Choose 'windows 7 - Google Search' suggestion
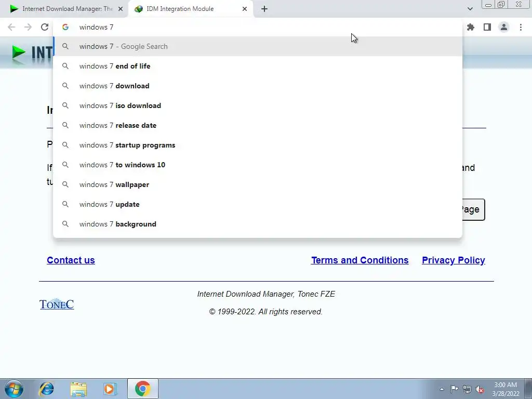Viewport: 532px width, 399px height. [x=258, y=46]
